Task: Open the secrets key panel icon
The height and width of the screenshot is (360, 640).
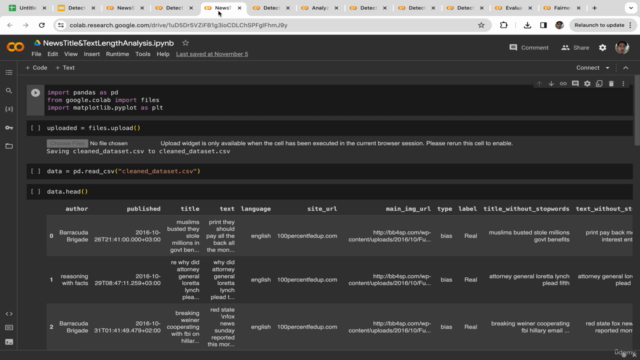Action: pyautogui.click(x=9, y=128)
